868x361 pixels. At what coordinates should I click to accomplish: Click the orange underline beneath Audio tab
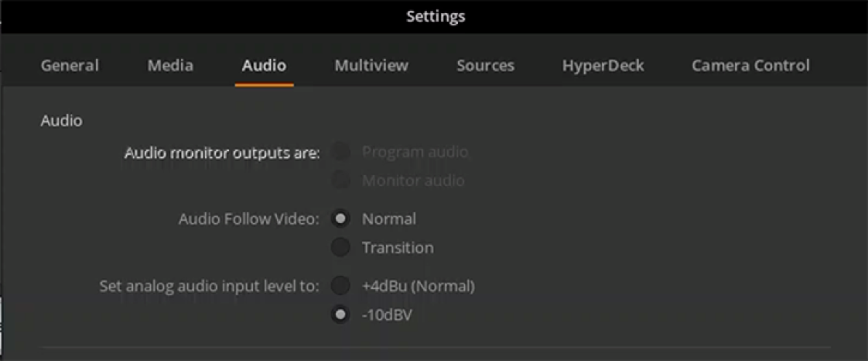[x=264, y=84]
